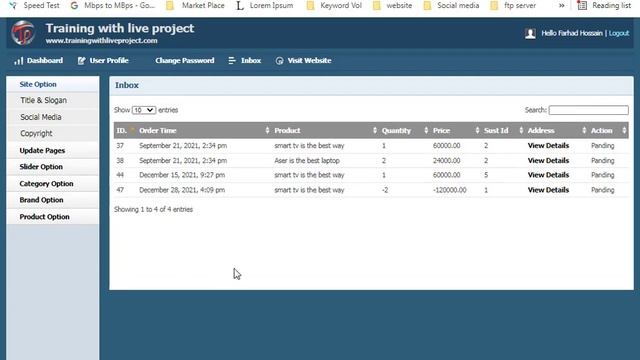Open the Market Place bookmark folder
This screenshot has height=360, width=640.
click(170, 6)
